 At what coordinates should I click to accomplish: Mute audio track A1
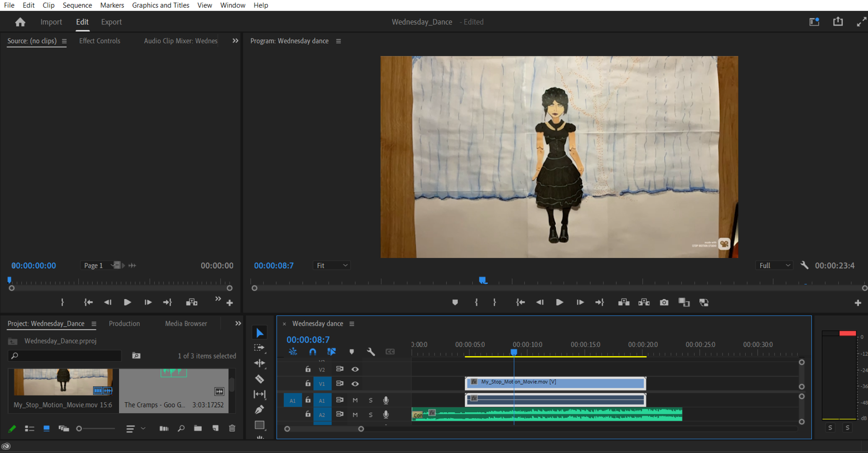pyautogui.click(x=355, y=400)
